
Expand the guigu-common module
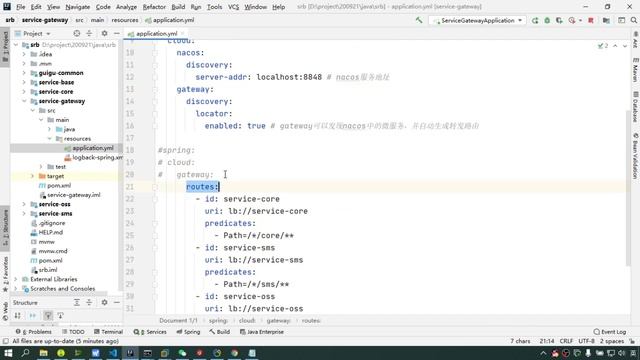click(24, 73)
